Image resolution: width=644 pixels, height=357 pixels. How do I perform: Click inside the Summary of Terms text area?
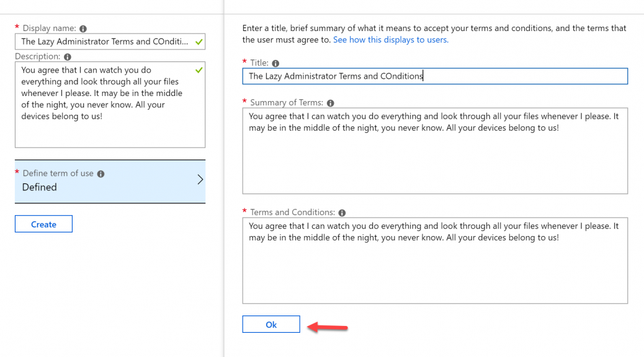(x=435, y=151)
